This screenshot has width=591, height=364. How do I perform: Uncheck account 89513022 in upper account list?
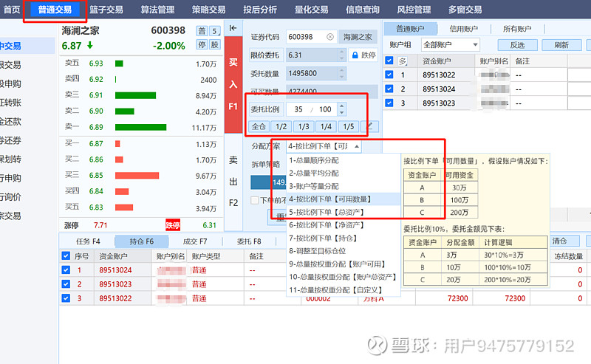pos(389,75)
